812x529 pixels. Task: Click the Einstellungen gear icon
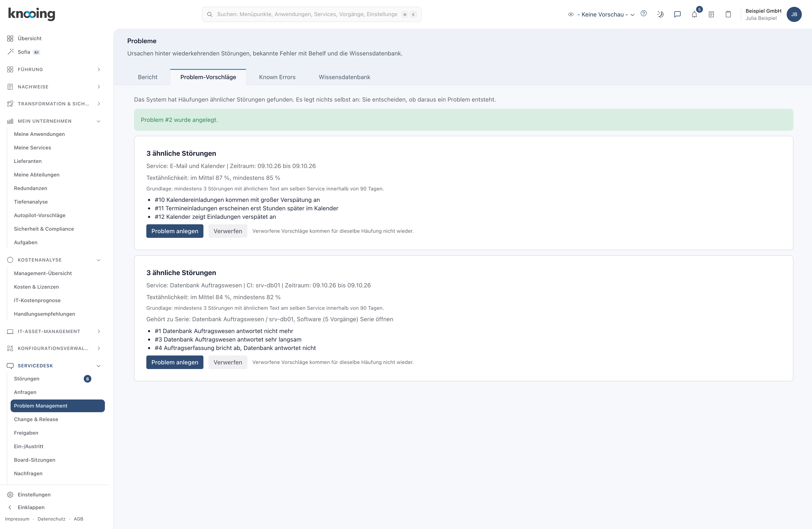(x=10, y=495)
